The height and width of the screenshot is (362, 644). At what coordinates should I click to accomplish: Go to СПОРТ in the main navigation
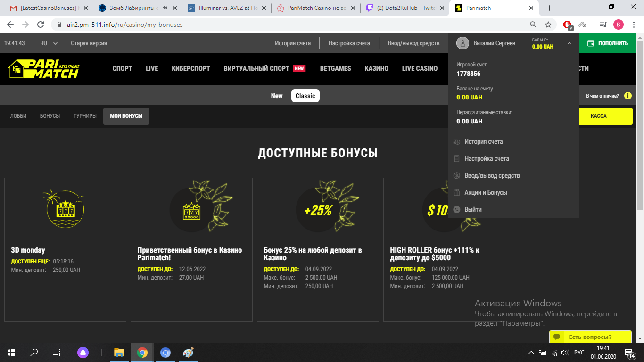coord(122,69)
